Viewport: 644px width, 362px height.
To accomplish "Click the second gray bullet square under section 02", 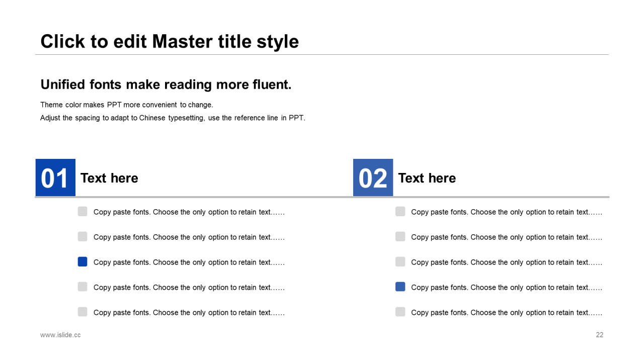I will click(x=400, y=237).
